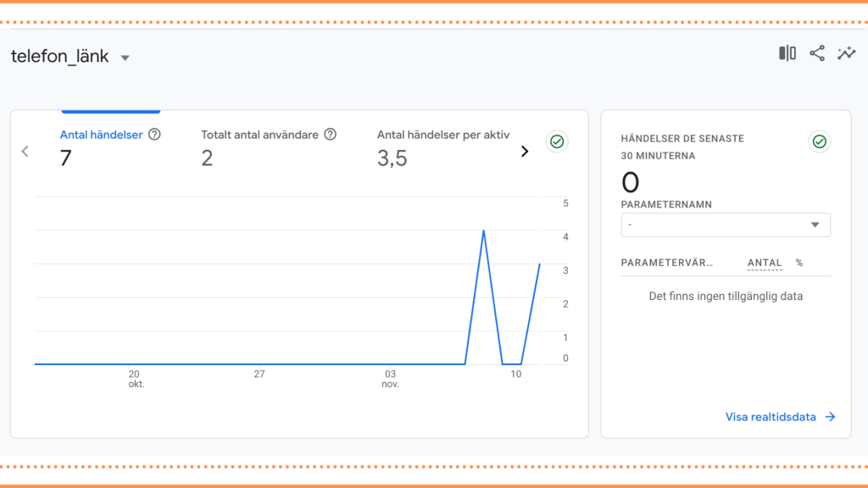Open the insights sparkline icon
This screenshot has height=488, width=868.
[x=847, y=53]
